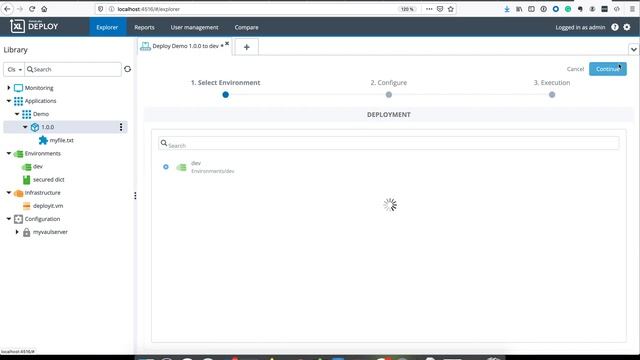Select deployit.vm in the tree
Screen dimensions: 640x360
point(48,206)
